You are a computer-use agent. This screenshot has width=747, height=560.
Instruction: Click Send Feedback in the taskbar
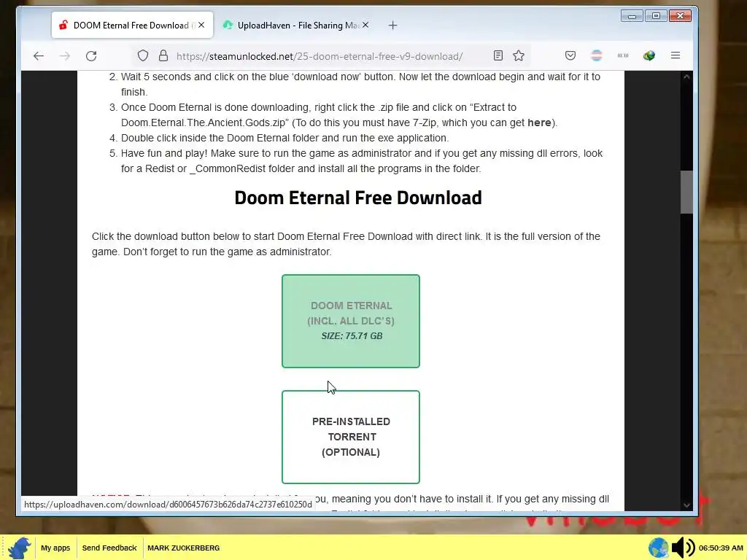coord(109,548)
